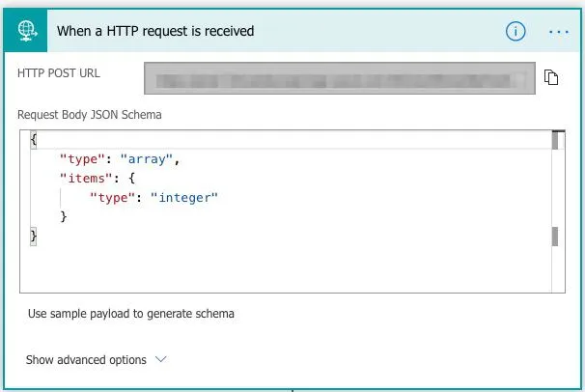Click the upper scrollbar thumb of the editor
585x392 pixels.
coord(556,141)
